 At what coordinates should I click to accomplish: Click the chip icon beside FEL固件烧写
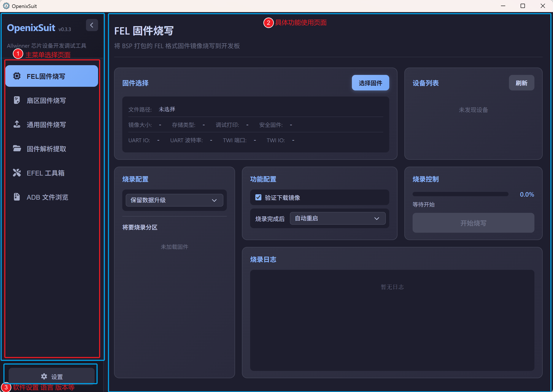tap(17, 76)
